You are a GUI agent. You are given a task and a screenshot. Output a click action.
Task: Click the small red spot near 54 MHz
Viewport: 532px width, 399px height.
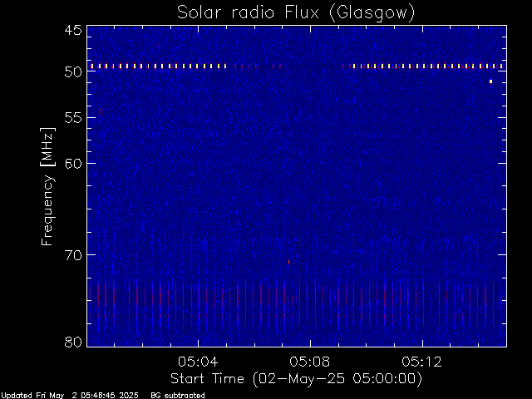[100, 110]
